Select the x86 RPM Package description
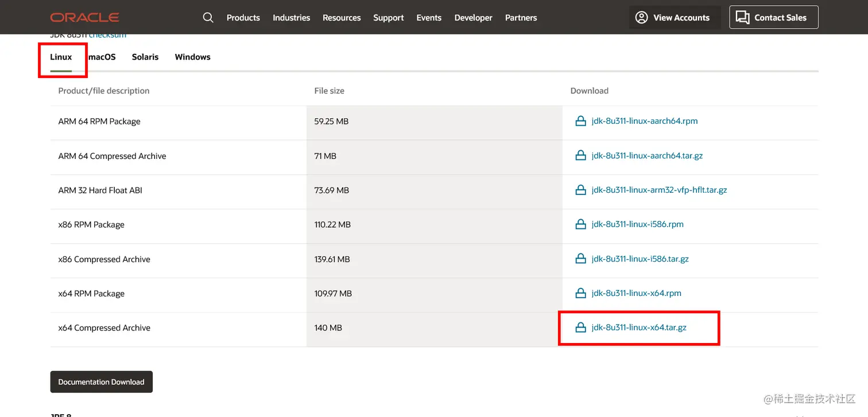This screenshot has width=868, height=417. click(91, 225)
